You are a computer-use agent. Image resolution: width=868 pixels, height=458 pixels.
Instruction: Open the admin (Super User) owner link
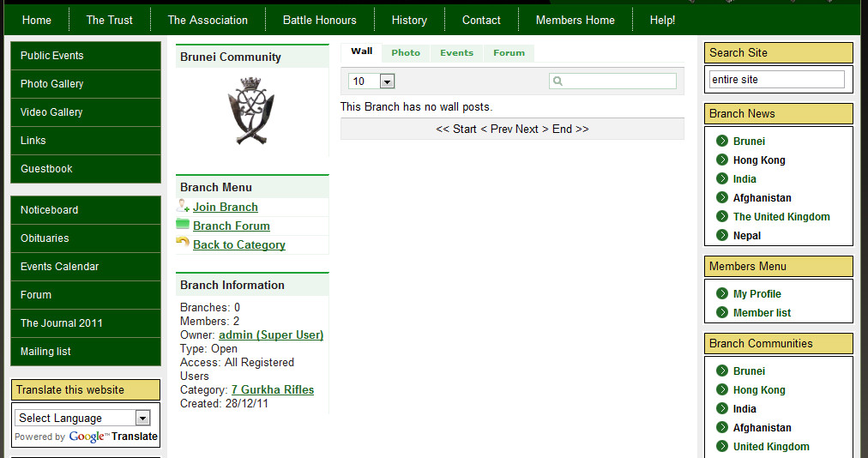coord(271,334)
